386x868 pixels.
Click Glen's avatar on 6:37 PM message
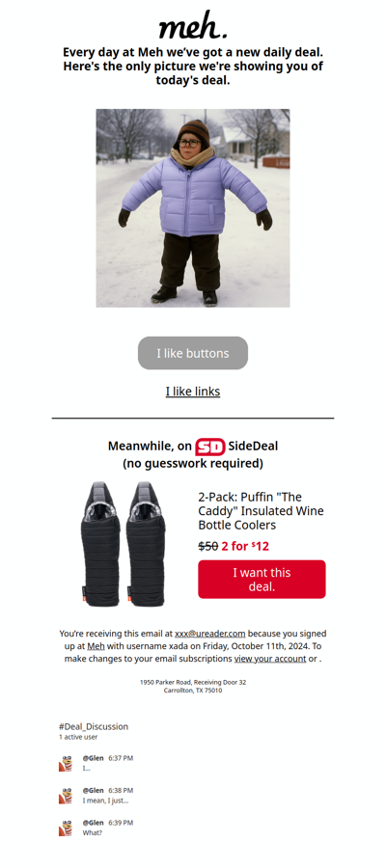[x=67, y=764]
